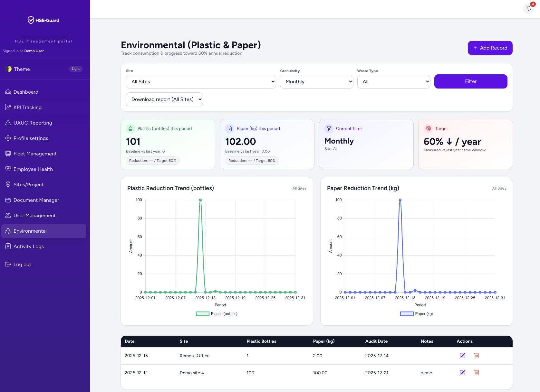Screen dimensions: 540x392
Task: Toggle the Light theme switch
Action: click(76, 69)
